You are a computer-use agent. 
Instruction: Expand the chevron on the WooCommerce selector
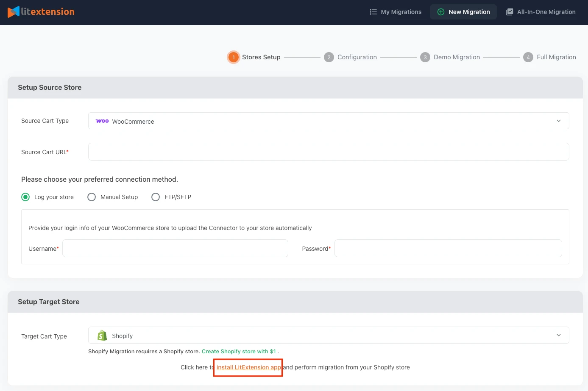click(559, 121)
